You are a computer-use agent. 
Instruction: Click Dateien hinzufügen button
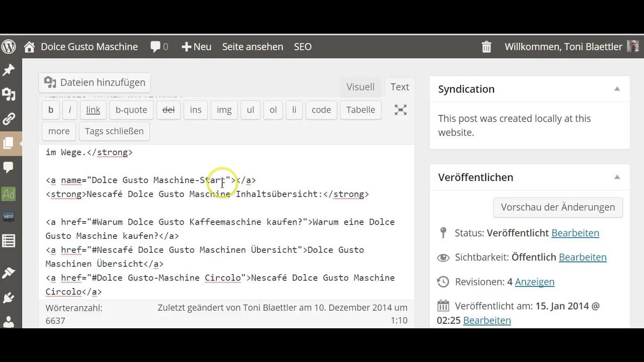click(95, 82)
